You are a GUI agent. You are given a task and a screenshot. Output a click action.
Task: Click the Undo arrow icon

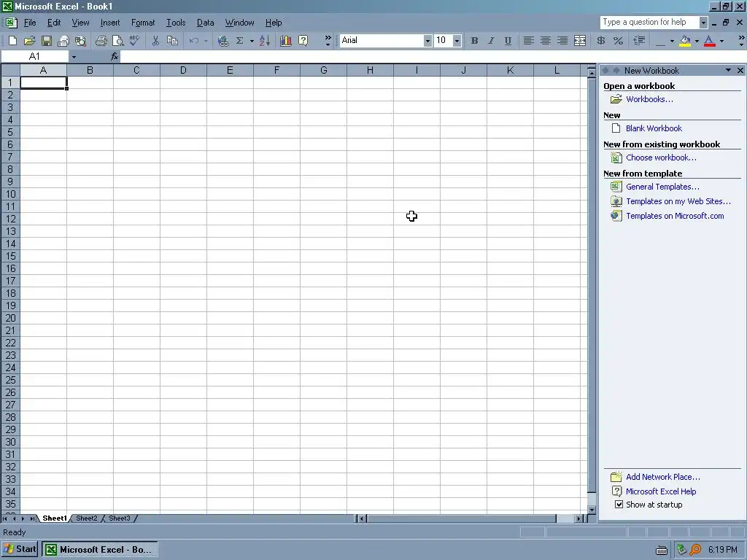click(x=194, y=41)
